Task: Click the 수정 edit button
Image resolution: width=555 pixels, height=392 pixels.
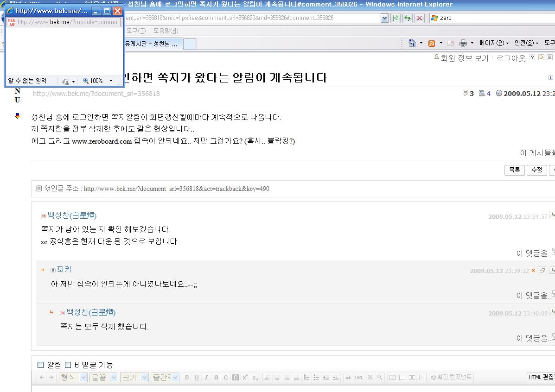Action: click(x=536, y=170)
